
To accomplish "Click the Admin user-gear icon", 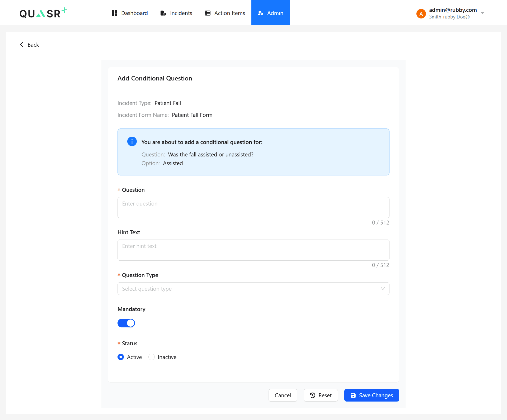I will 260,13.
